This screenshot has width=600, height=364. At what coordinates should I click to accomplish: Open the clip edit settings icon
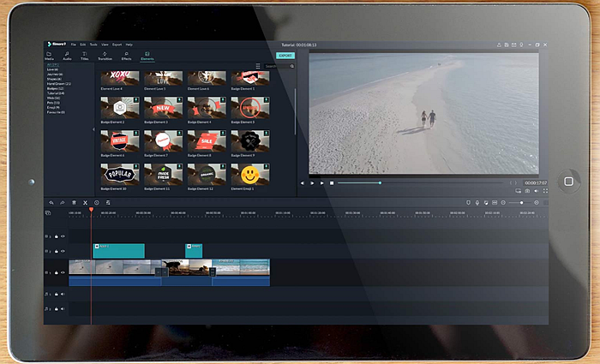point(108,203)
